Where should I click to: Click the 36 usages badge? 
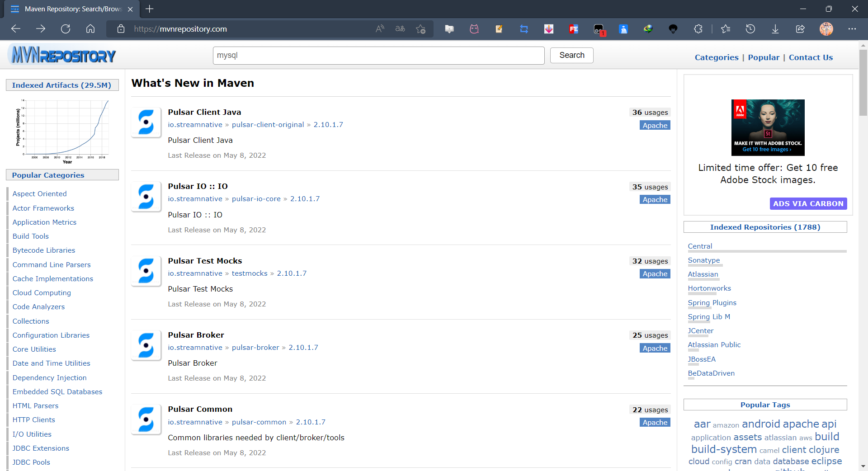point(650,113)
